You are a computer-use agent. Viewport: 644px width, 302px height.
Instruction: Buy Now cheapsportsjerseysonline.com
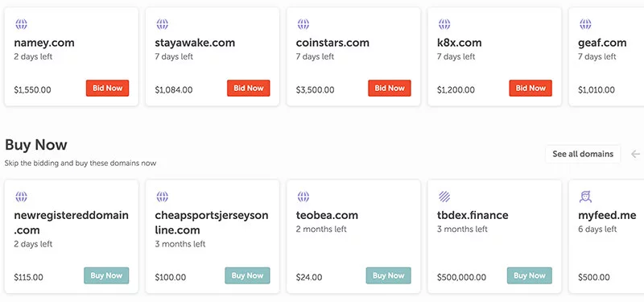pyautogui.click(x=247, y=275)
